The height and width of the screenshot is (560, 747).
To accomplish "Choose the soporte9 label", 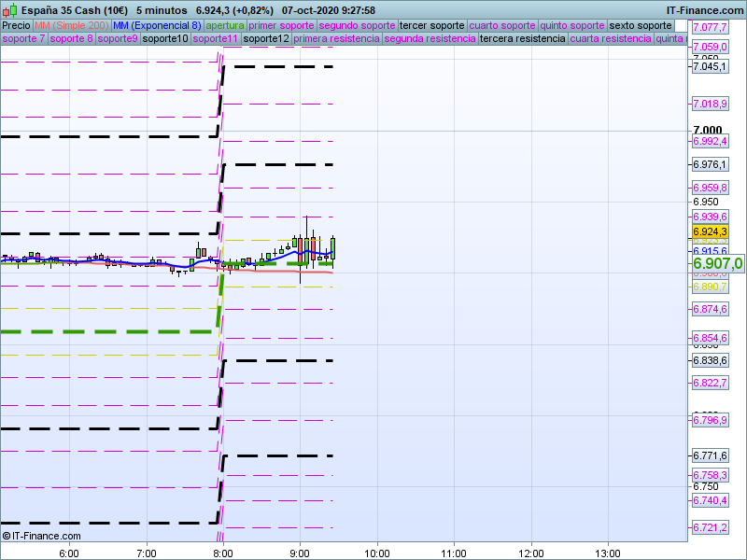I will pyautogui.click(x=118, y=38).
